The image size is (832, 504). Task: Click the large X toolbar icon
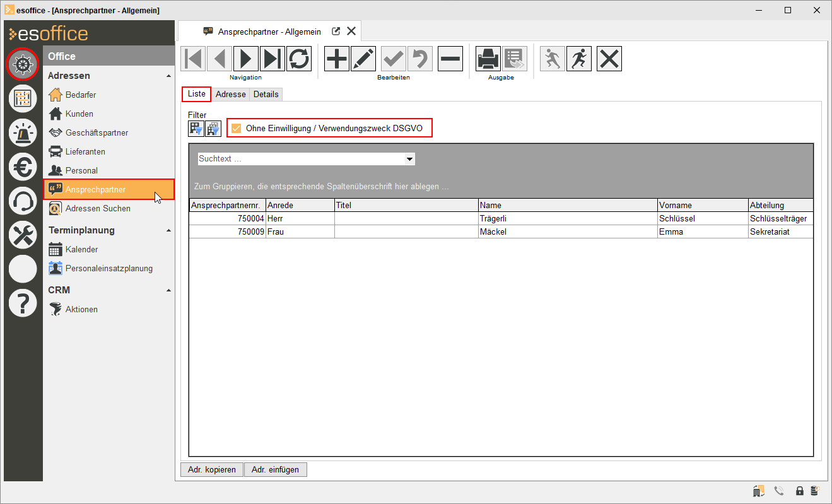tap(609, 59)
